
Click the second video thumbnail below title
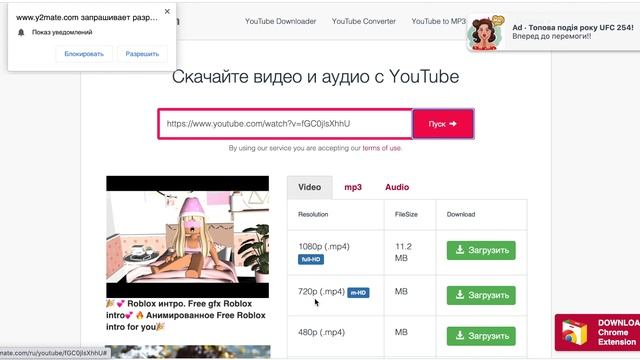[187, 352]
